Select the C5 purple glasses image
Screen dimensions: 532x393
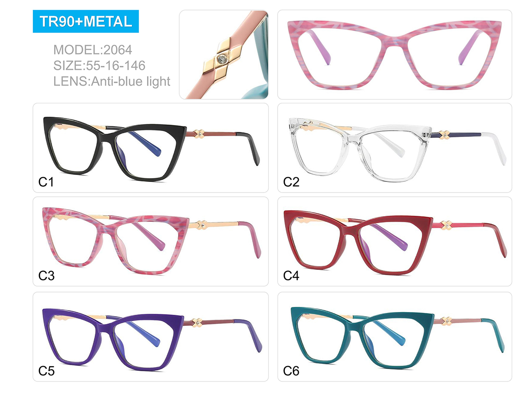[x=151, y=337]
